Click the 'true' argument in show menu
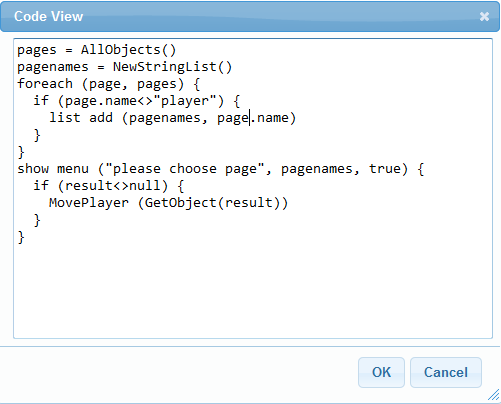Screen dimensions: 501x404 point(384,169)
